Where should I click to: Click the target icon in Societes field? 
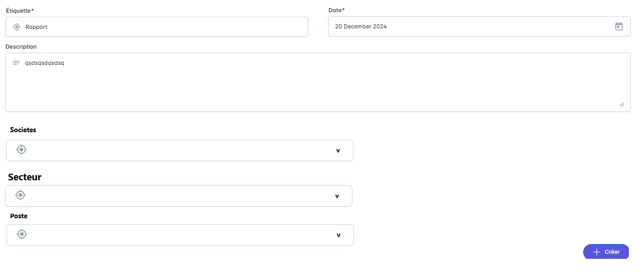click(x=21, y=149)
